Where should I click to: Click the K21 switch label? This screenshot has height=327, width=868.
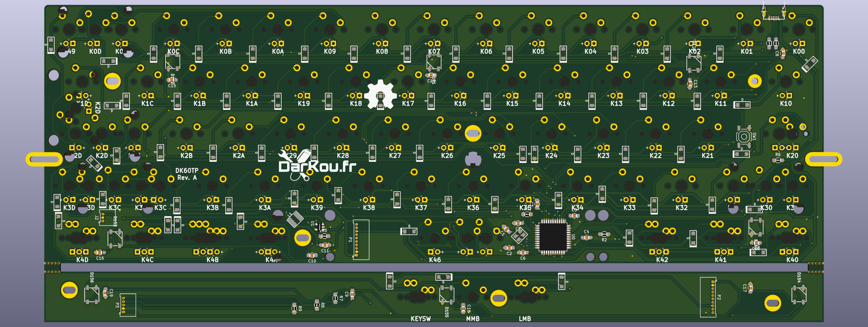coord(707,156)
